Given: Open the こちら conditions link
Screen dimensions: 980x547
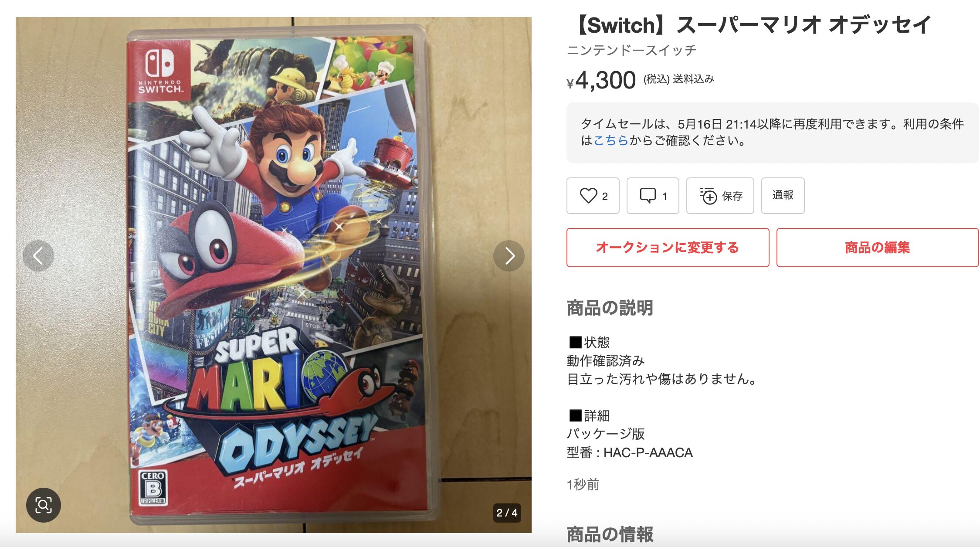Looking at the screenshot, I should [611, 140].
